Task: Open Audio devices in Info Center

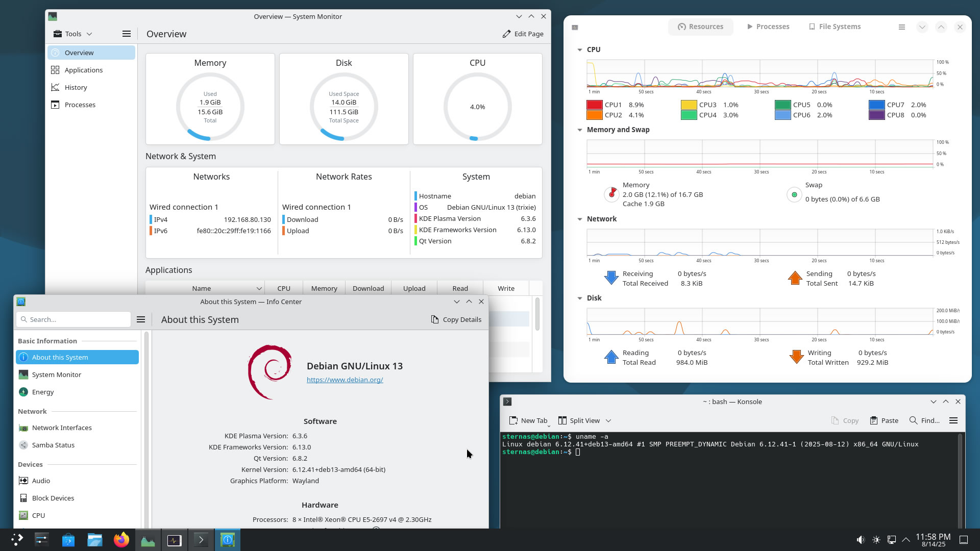Action: (x=77, y=481)
